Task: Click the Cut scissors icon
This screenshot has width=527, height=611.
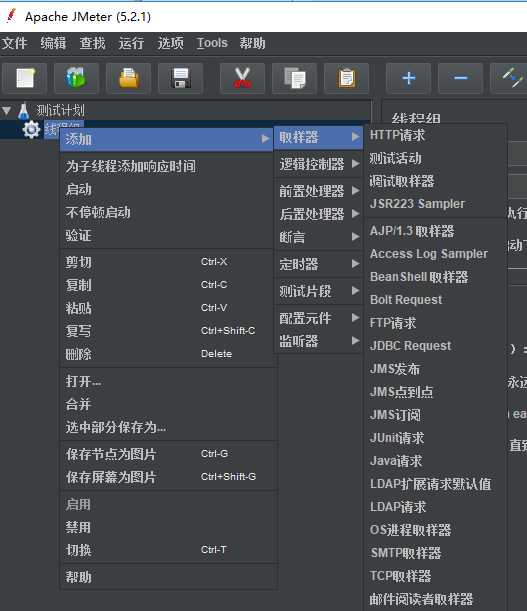Action: point(242,78)
